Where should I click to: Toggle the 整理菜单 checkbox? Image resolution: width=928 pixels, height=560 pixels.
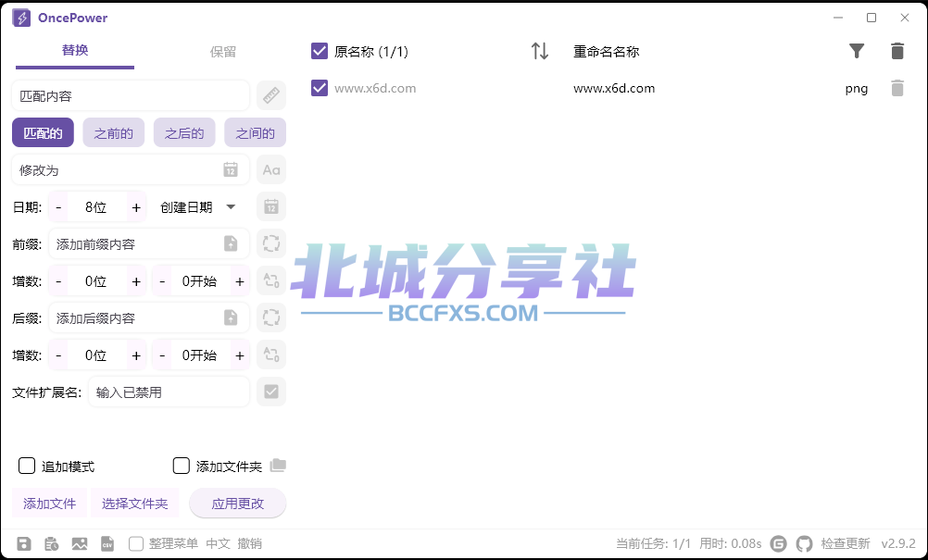(x=136, y=543)
